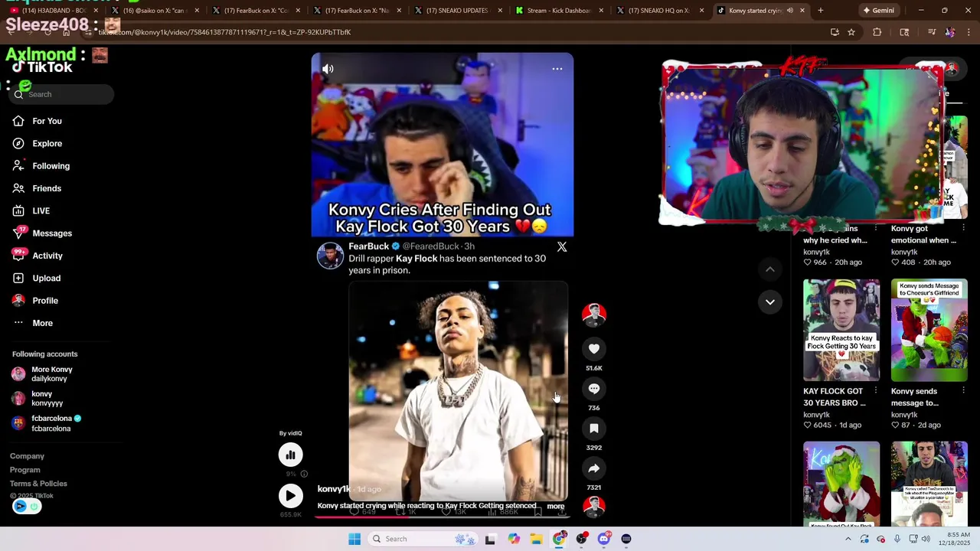Open Discord from taskbar
Viewport: 980px width, 551px height.
click(x=603, y=539)
